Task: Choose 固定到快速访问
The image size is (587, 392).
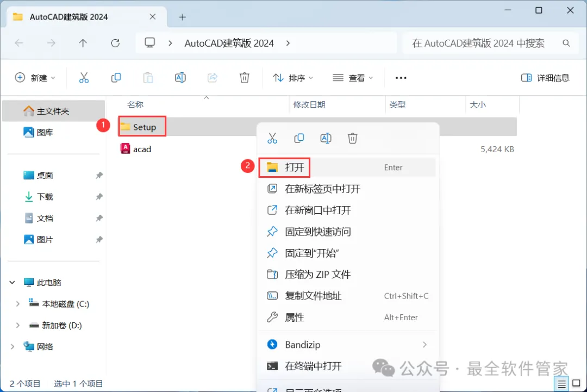Action: coord(347,232)
